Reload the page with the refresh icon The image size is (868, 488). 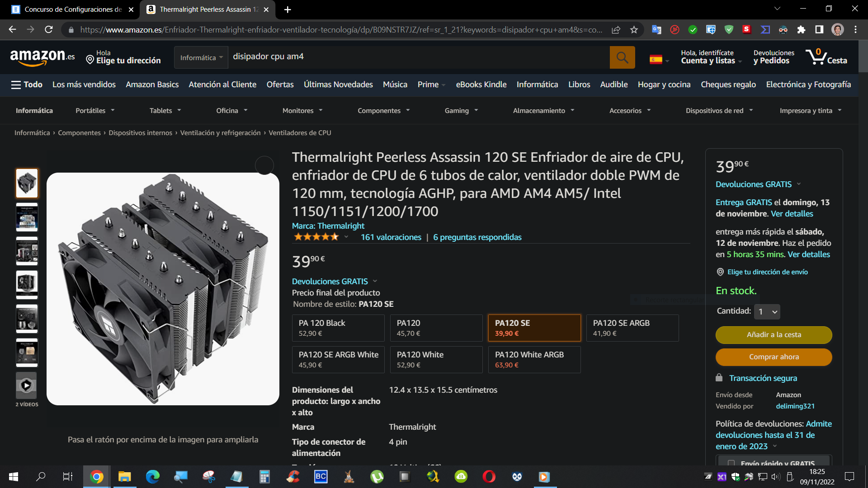[49, 30]
